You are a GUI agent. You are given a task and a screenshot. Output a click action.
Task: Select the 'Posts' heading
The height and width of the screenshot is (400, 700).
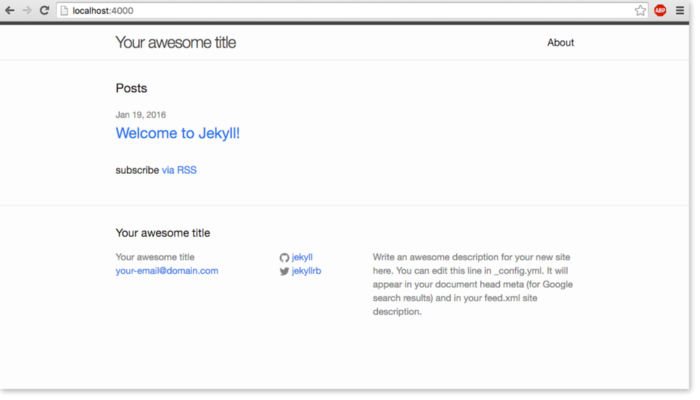coord(131,88)
